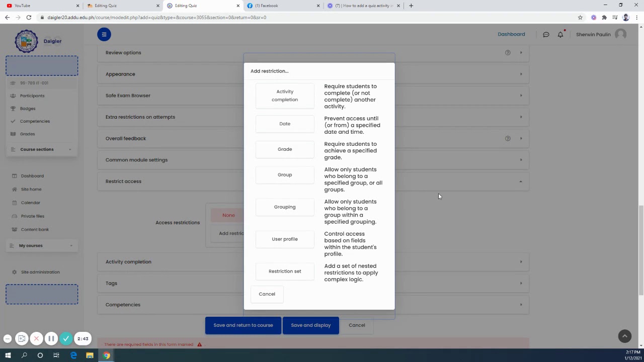The height and width of the screenshot is (362, 644).
Task: Select the Group restriction button
Action: [x=285, y=175]
